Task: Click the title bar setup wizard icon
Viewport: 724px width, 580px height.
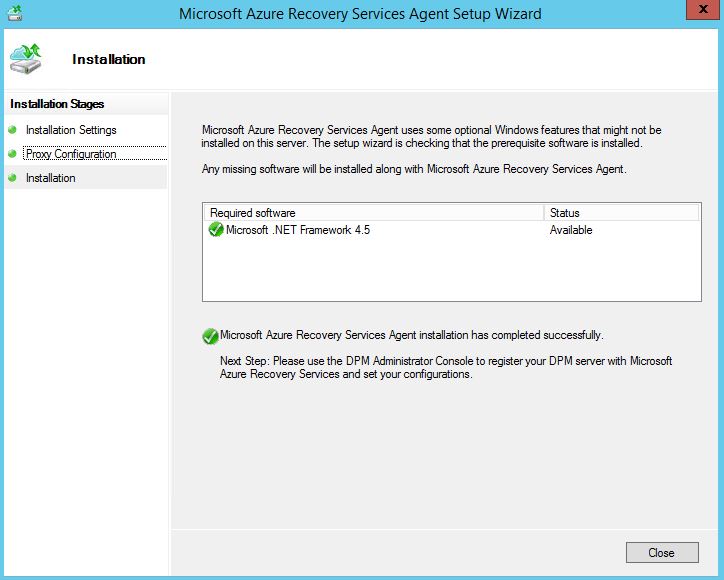Action: click(15, 13)
